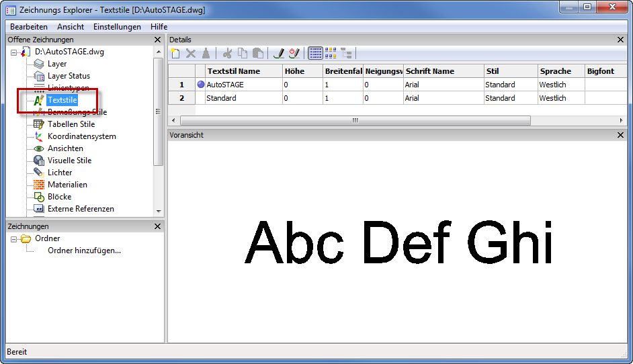Viewport: 633px width, 364px height.
Task: Select Koordinatensystem in the drawings tree
Action: pyautogui.click(x=81, y=136)
